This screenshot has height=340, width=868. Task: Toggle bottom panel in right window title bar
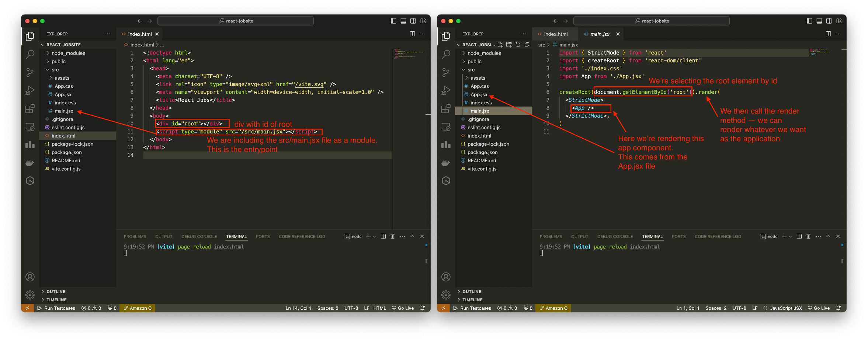click(x=819, y=21)
